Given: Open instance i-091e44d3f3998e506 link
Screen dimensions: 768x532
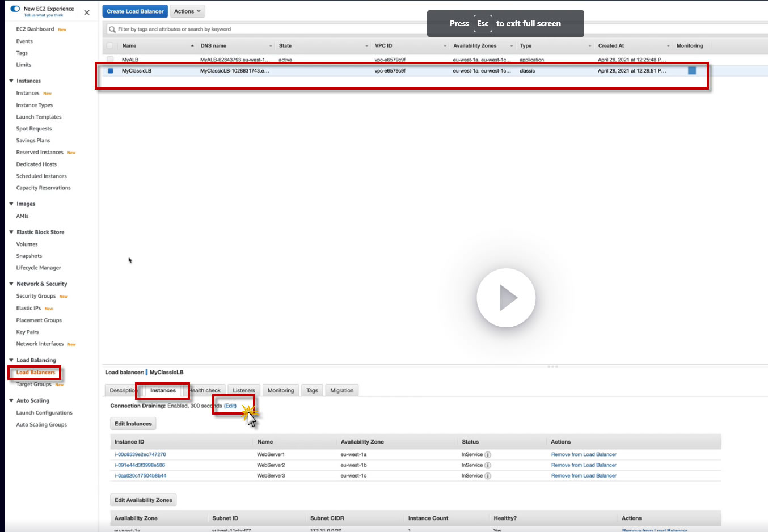Looking at the screenshot, I should [x=140, y=465].
